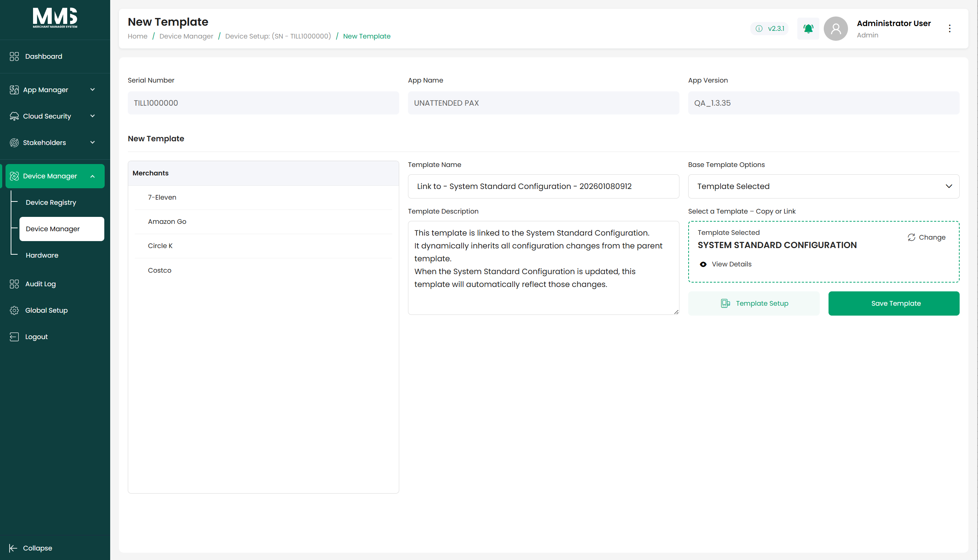Click the version info icon v2.3.1
978x560 pixels.
[x=759, y=29]
